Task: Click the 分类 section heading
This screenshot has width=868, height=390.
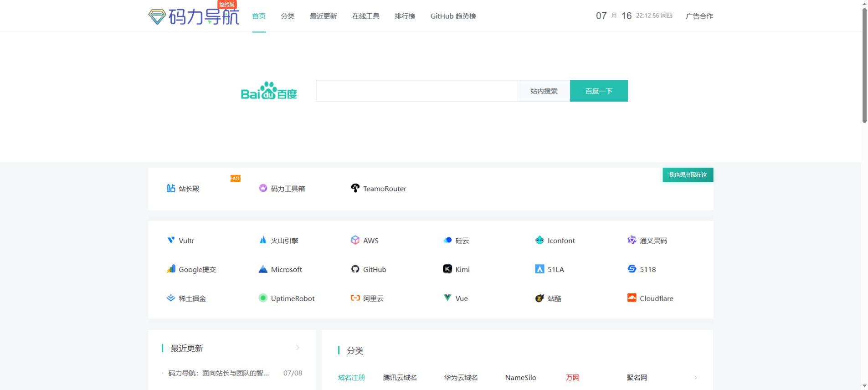Action: (x=355, y=350)
